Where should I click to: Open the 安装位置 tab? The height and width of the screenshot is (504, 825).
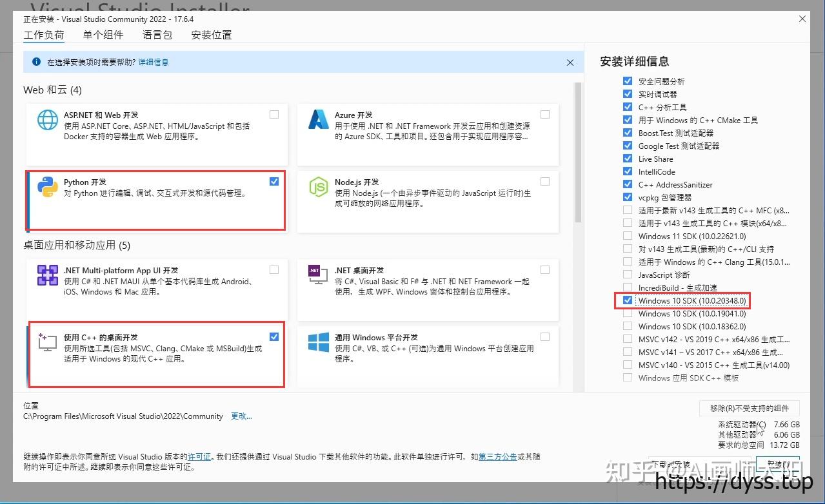coord(212,35)
